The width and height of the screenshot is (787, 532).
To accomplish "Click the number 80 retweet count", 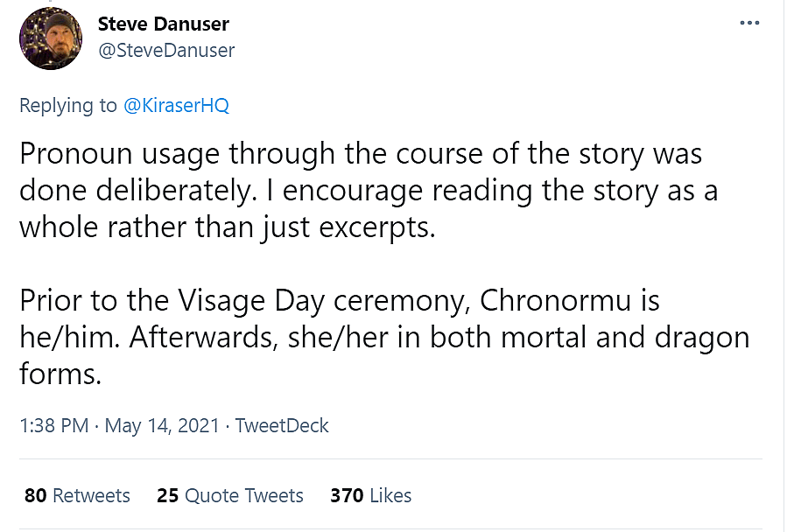I will coord(35,495).
